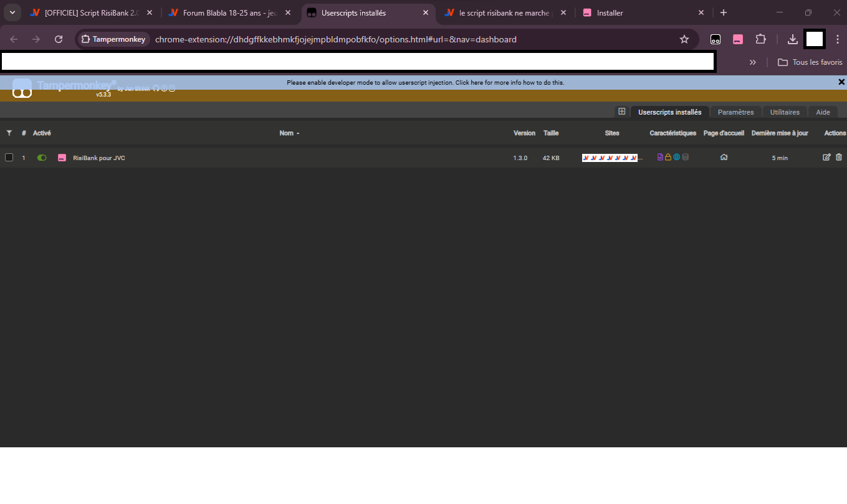Reload the current page
847x504 pixels.
(59, 39)
